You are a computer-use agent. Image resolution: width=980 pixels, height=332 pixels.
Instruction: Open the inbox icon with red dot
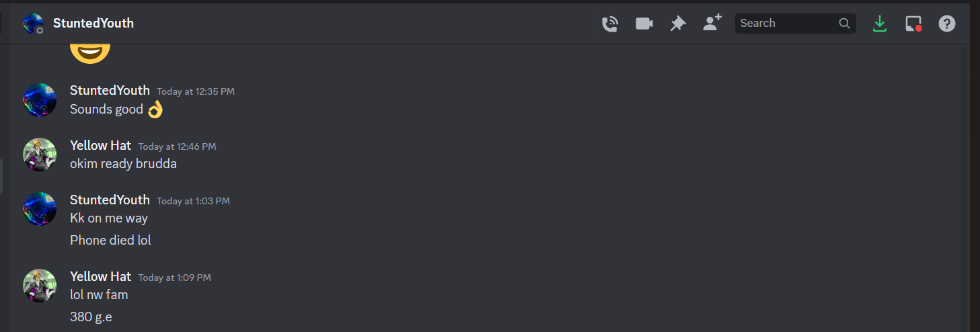[913, 24]
